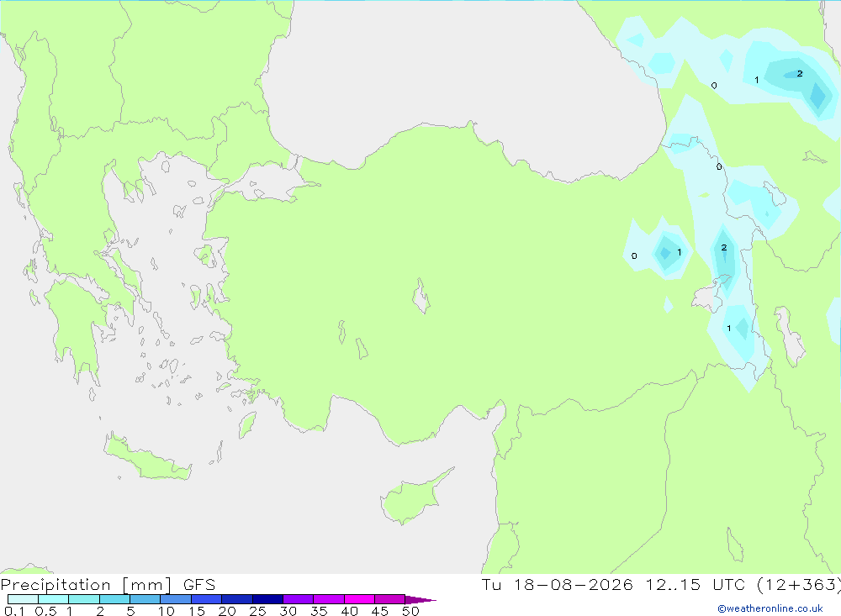The image size is (841, 616).
Task: Click the legend value '25'
Action: click(257, 611)
